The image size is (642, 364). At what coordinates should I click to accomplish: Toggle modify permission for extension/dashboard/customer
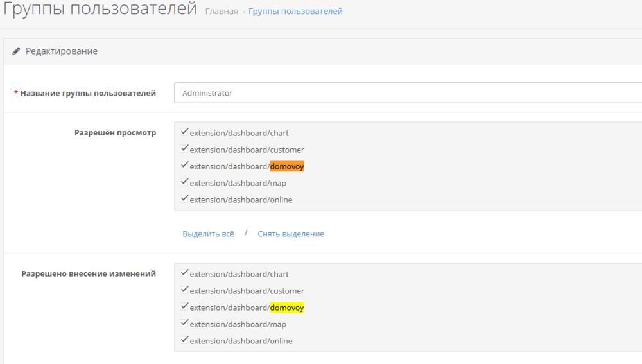[185, 290]
